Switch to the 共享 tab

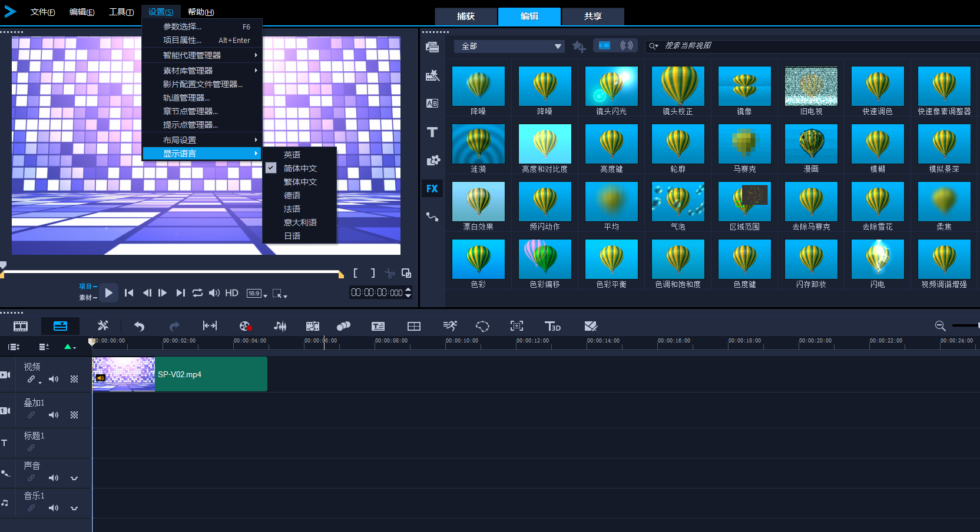[x=593, y=16]
